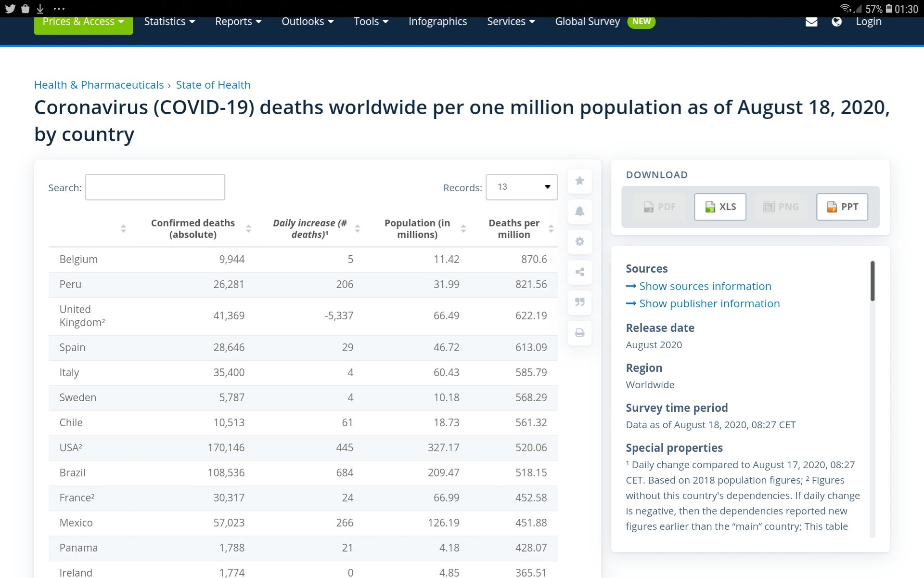
Task: Tap the shopping bag status bar icon
Action: (26, 9)
